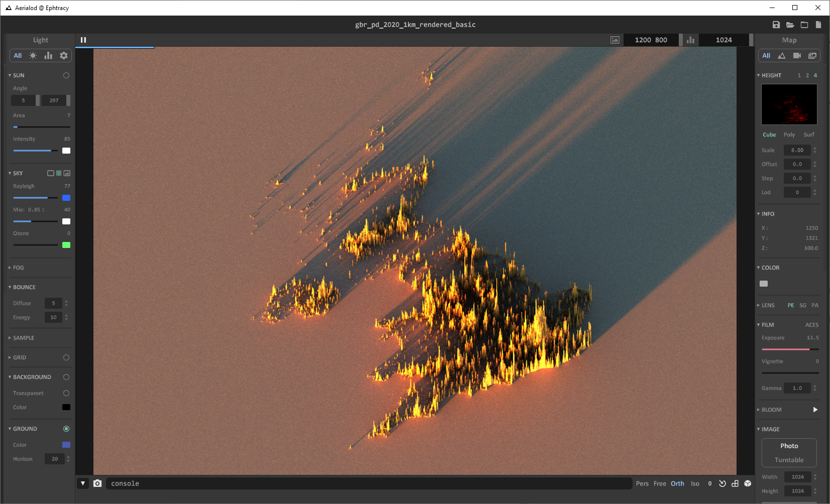
Task: Select the terrain filter in the Map panel
Action: pos(782,55)
